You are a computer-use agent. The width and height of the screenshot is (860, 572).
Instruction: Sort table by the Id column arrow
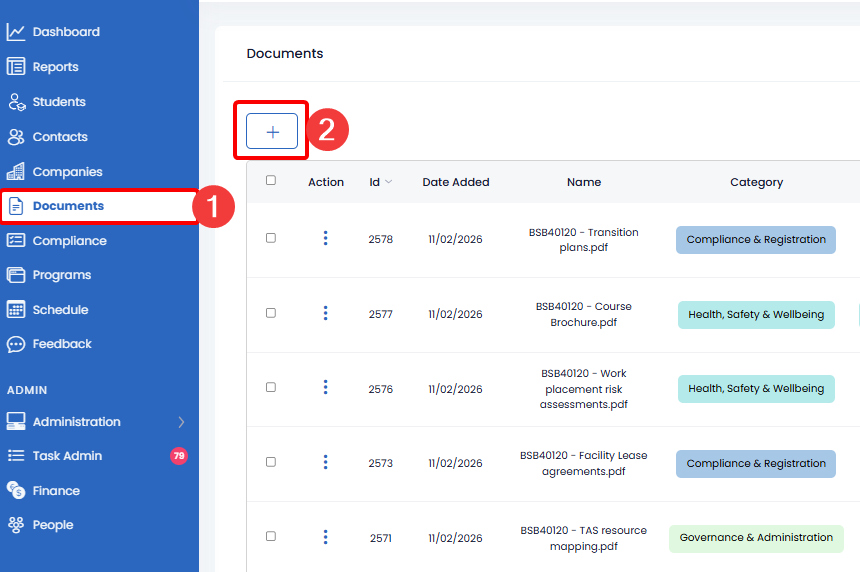click(x=388, y=182)
